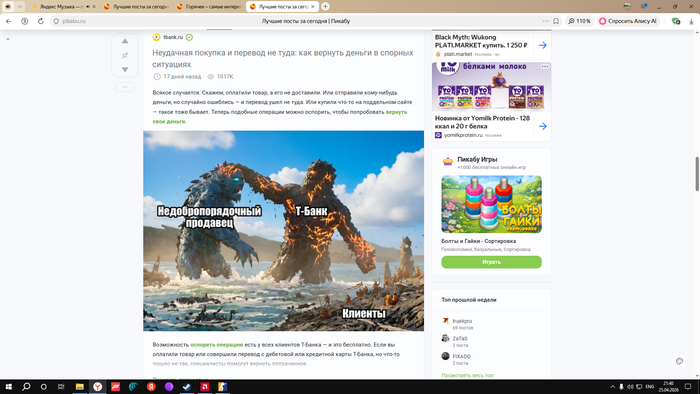
Task: Click the verified checkmark beside tbank.ru
Action: 189,37
